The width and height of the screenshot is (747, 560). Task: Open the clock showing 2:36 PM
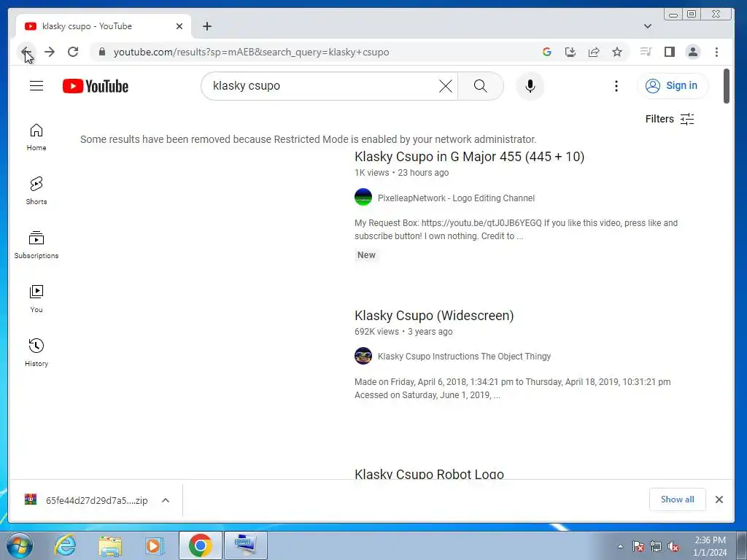[x=710, y=546]
